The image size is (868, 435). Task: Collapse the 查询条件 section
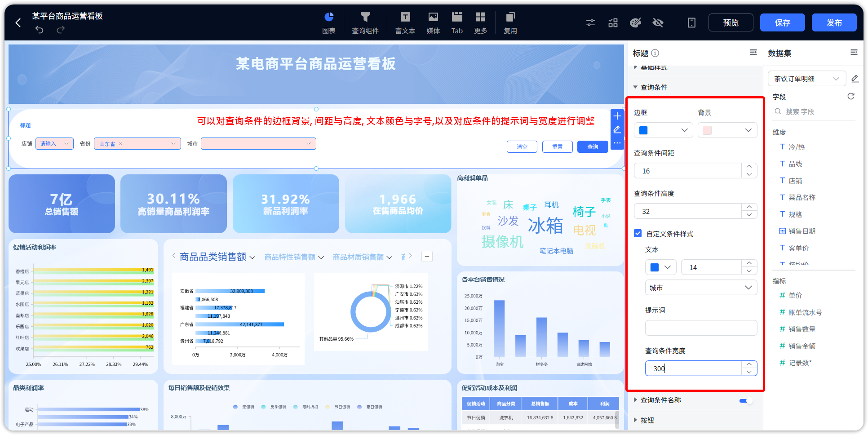635,87
